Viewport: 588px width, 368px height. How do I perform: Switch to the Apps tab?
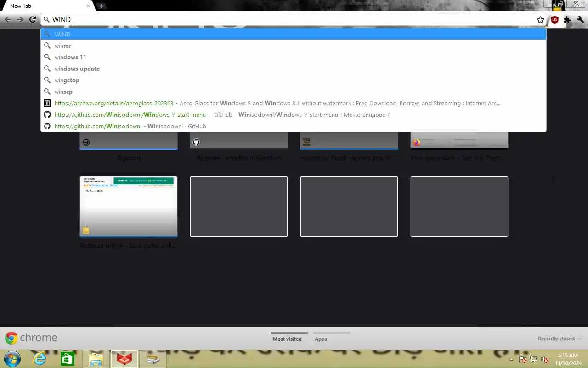[x=321, y=339]
